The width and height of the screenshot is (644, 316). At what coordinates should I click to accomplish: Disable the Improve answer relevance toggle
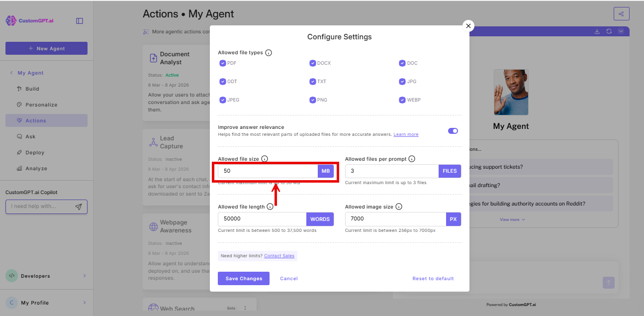(x=453, y=130)
